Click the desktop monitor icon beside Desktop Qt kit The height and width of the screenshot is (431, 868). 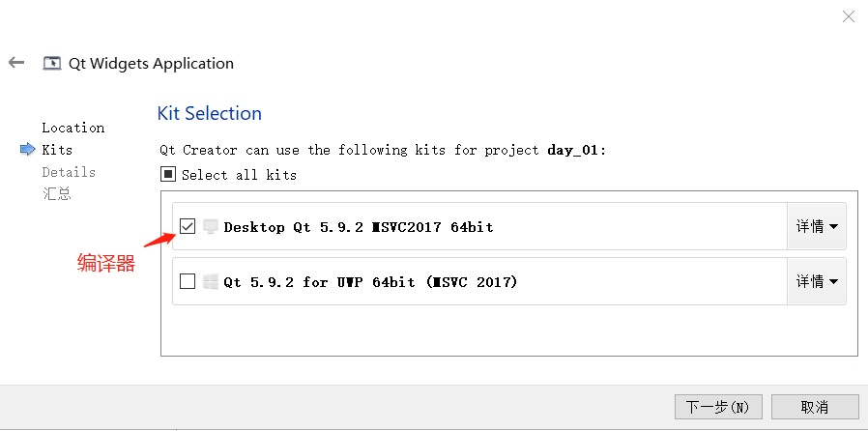point(211,227)
